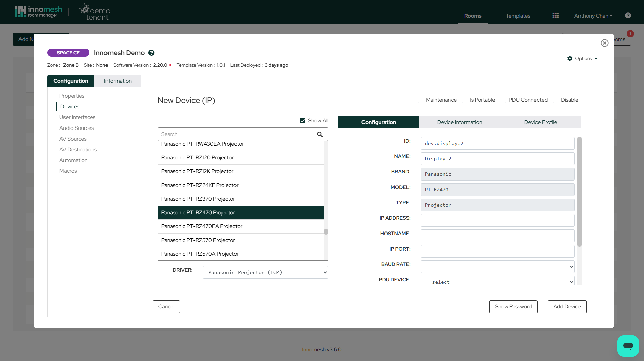This screenshot has height=361, width=644.
Task: Click the NAME input field
Action: tap(497, 159)
